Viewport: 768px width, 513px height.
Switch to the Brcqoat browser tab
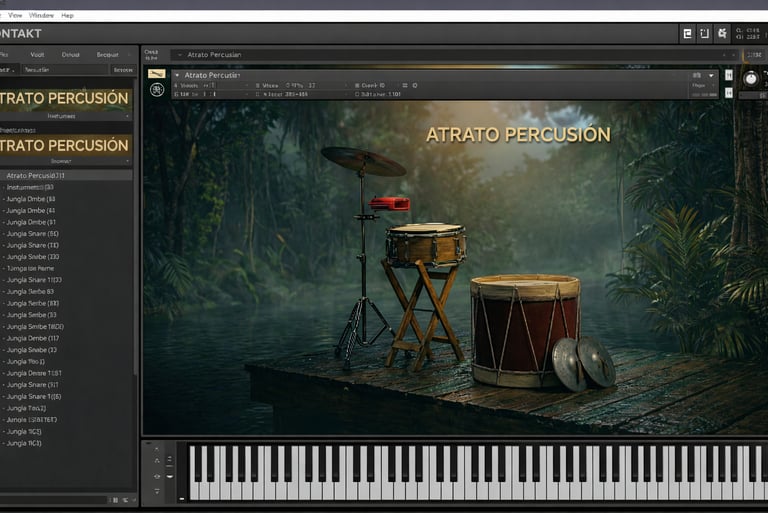107,55
